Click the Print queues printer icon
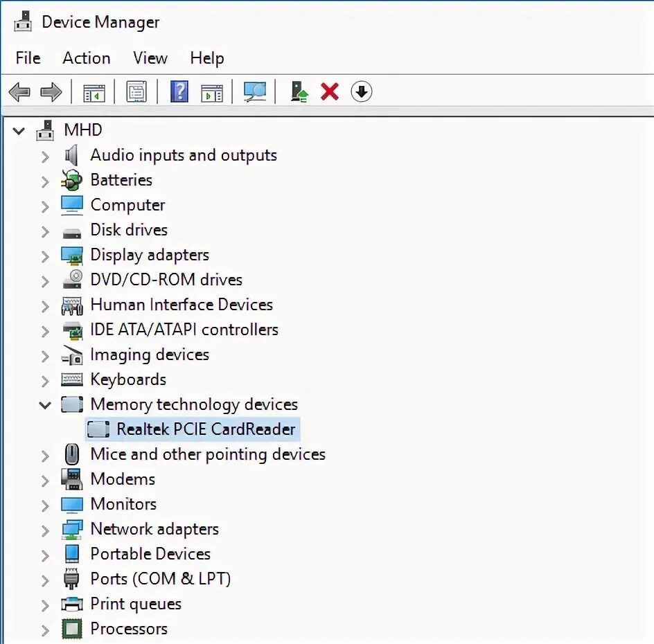 [x=72, y=604]
